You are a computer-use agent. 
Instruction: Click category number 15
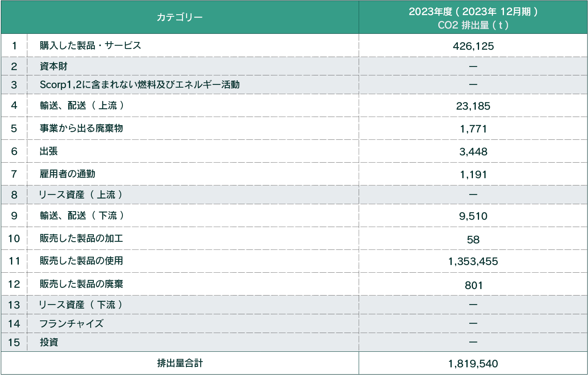14,342
